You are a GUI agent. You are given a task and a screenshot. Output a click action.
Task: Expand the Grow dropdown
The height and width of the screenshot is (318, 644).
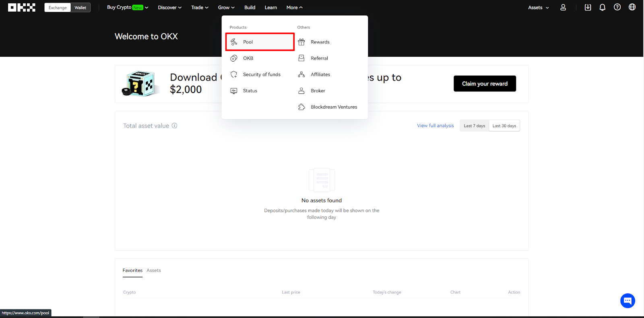(x=226, y=7)
